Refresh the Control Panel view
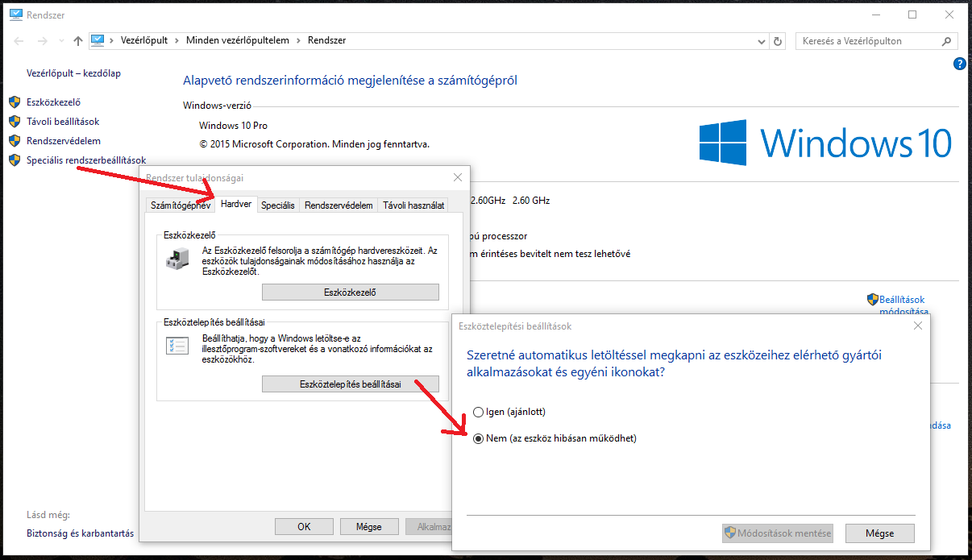This screenshot has width=972, height=560. click(778, 41)
